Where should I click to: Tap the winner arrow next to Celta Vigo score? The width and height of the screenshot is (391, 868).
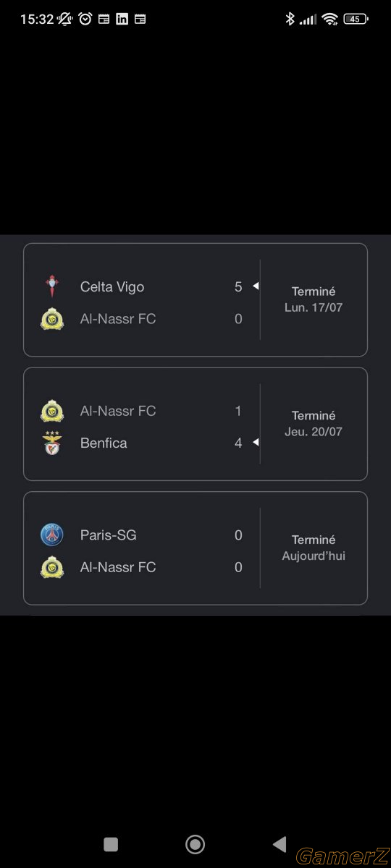(x=256, y=286)
